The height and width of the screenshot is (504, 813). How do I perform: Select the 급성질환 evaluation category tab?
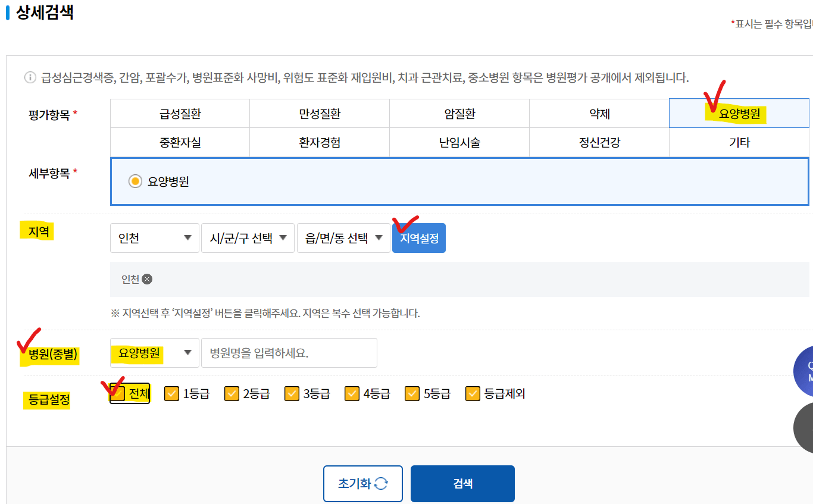[x=180, y=114]
